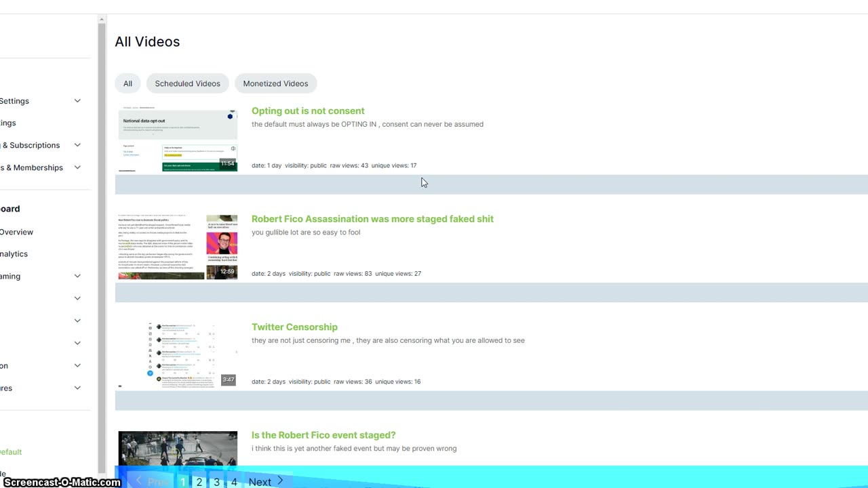Click the green 'Default' sidebar link
Image resolution: width=868 pixels, height=488 pixels.
pos(11,452)
